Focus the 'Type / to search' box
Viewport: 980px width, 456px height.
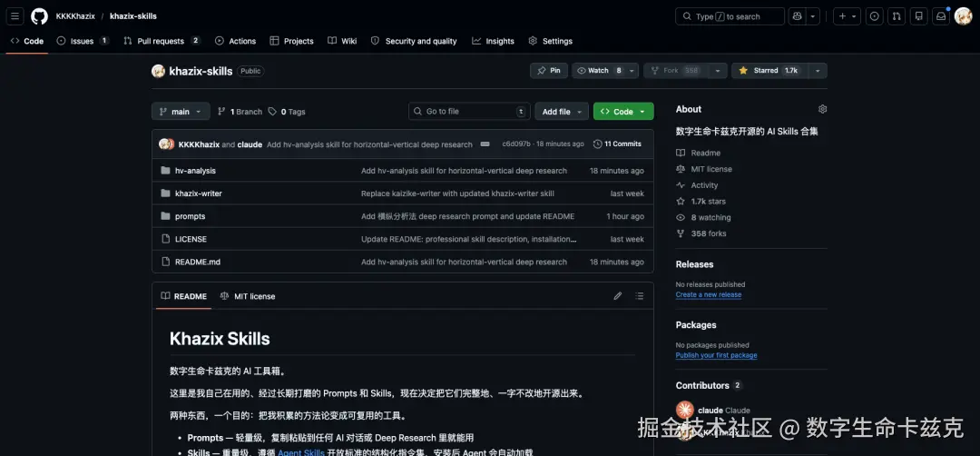tap(730, 16)
